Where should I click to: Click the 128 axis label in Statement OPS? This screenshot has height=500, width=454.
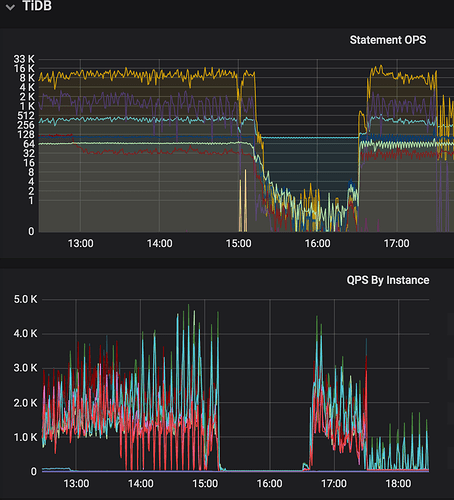click(26, 134)
